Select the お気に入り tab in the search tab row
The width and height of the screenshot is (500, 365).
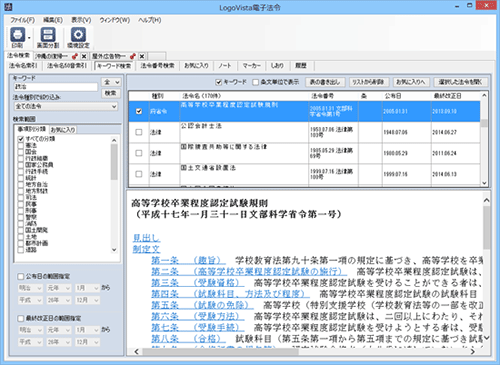point(196,66)
